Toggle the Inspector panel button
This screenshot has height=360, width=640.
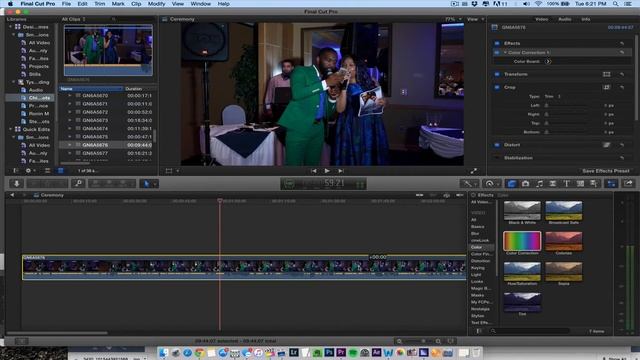click(x=611, y=184)
